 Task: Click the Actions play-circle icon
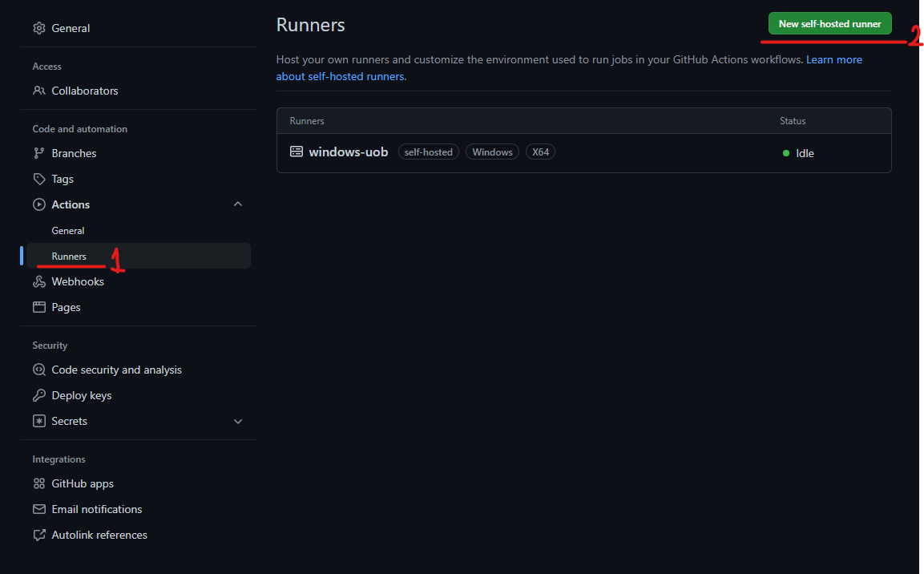[38, 204]
